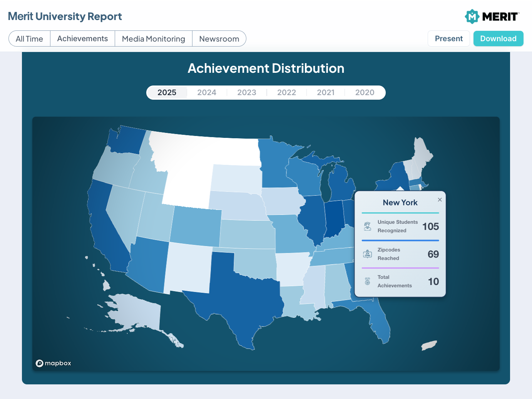Click the Merit logo icon
The image size is (532, 399).
pyautogui.click(x=472, y=17)
